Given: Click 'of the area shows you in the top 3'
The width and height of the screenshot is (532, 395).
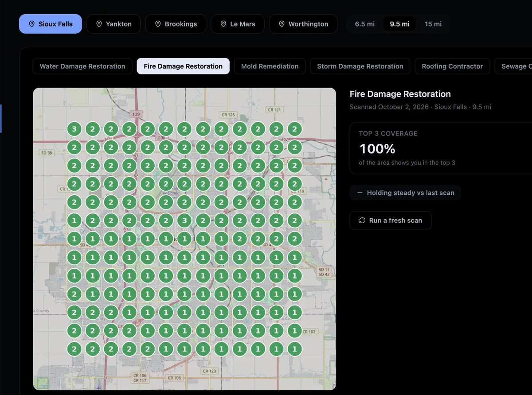Looking at the screenshot, I should tap(407, 163).
